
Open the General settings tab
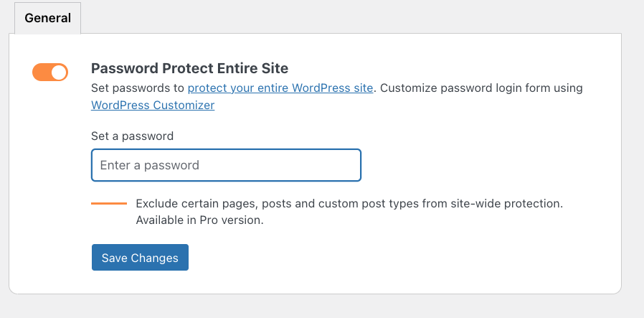point(47,18)
